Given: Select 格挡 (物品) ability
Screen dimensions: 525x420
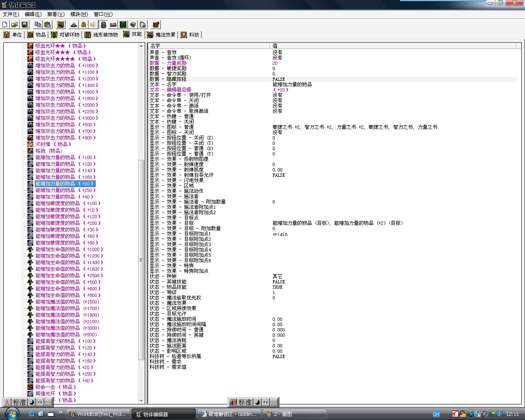Looking at the screenshot, I should (49, 151).
